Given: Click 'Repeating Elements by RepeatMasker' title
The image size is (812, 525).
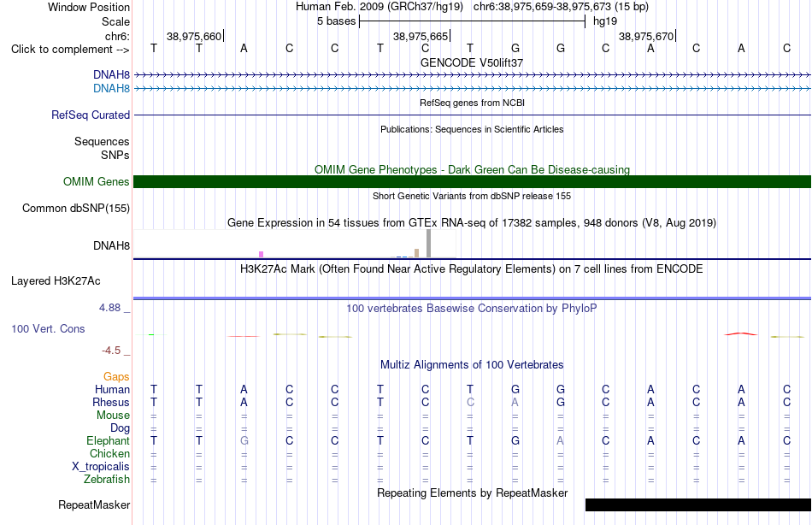Looking at the screenshot, I should click(x=472, y=493).
